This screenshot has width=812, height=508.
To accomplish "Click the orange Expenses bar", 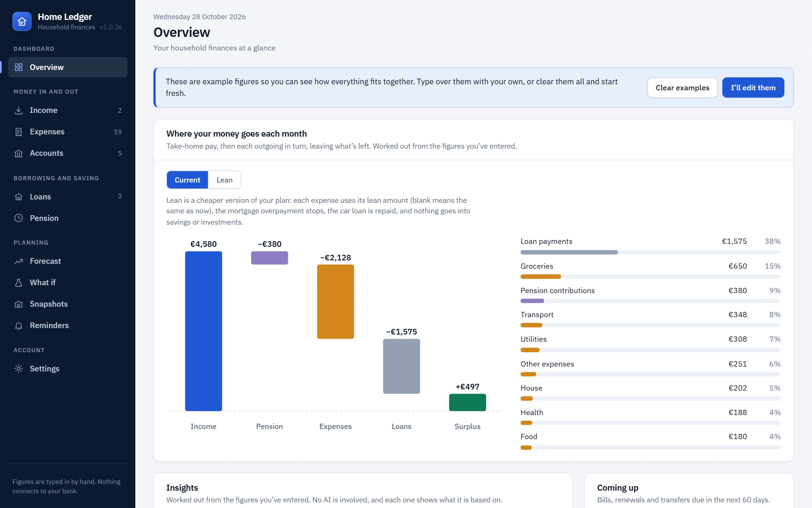I will point(335,302).
